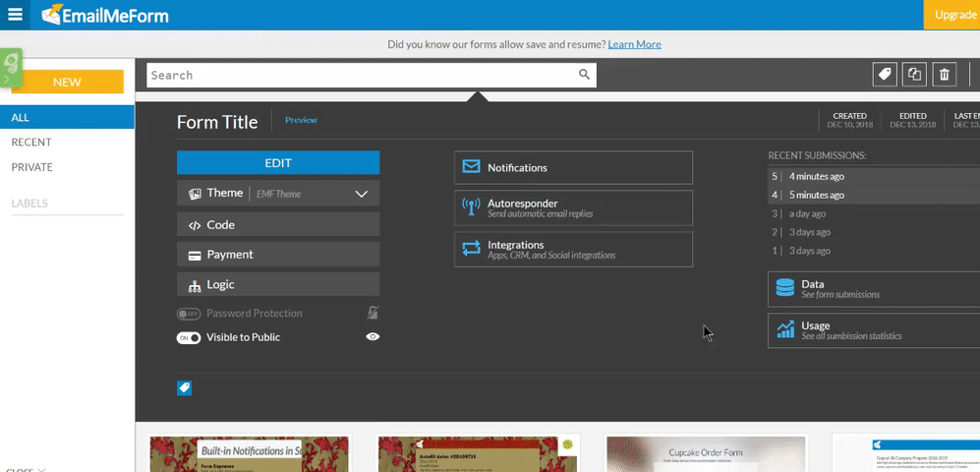The height and width of the screenshot is (472, 980).
Task: Click the EDIT button
Action: 278,162
